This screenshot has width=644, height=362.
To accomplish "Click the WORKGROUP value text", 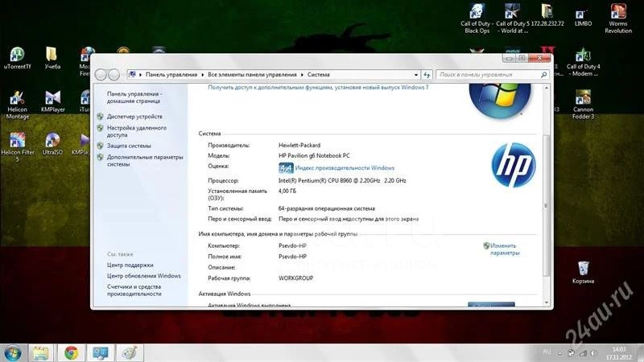I will (x=295, y=278).
